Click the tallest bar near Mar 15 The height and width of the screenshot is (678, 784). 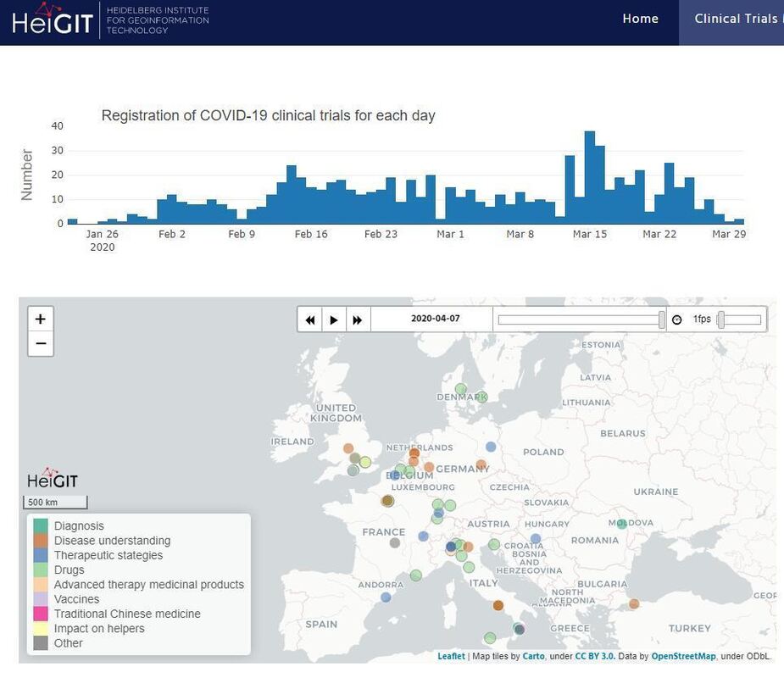click(590, 177)
